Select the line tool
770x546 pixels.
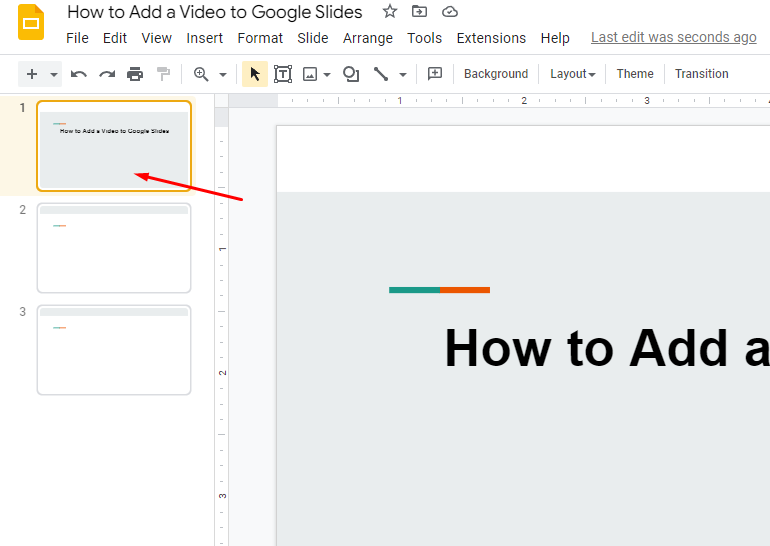click(x=381, y=74)
